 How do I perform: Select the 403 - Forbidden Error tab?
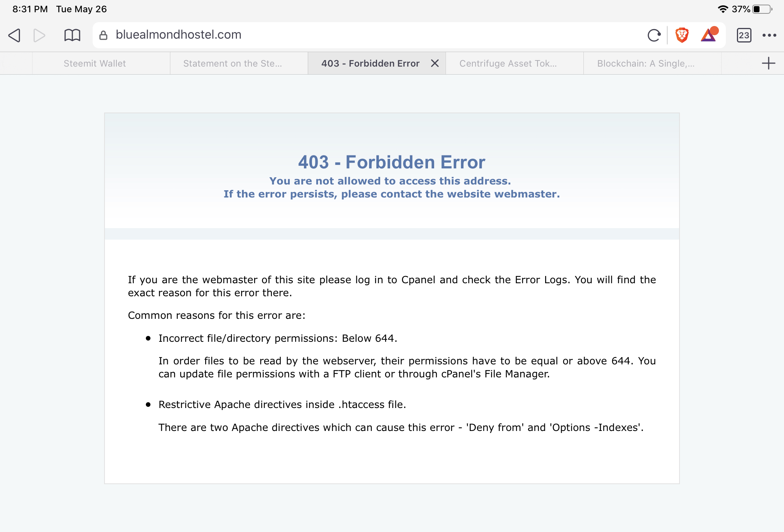(x=370, y=64)
